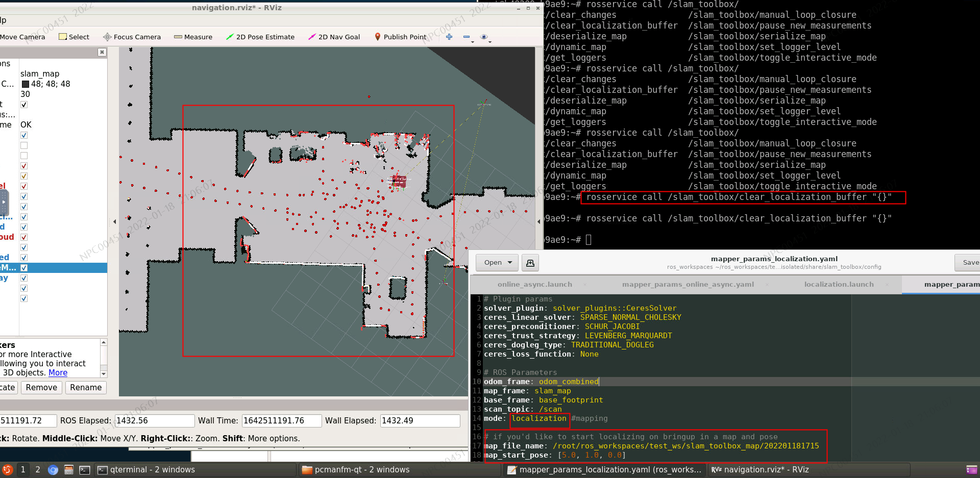Image resolution: width=980 pixels, height=478 pixels.
Task: Activate navigation.rviz RViz taskbar entry
Action: (x=810, y=470)
